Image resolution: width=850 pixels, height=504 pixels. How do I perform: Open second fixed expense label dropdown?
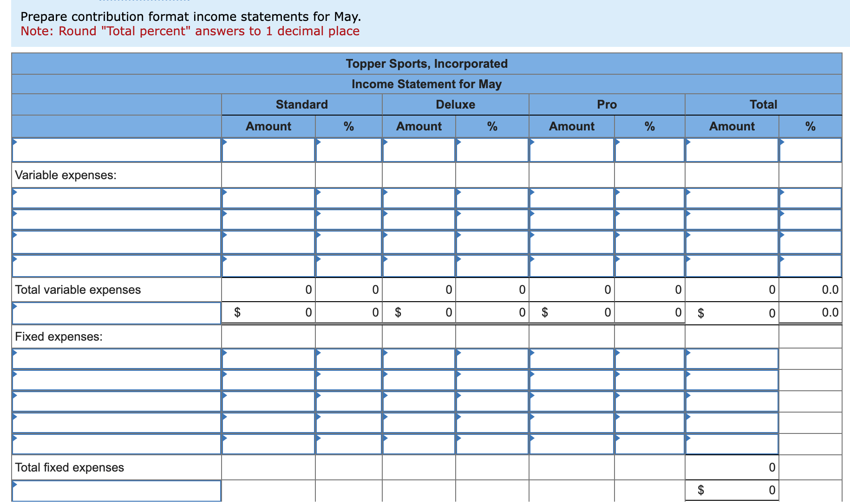117,380
